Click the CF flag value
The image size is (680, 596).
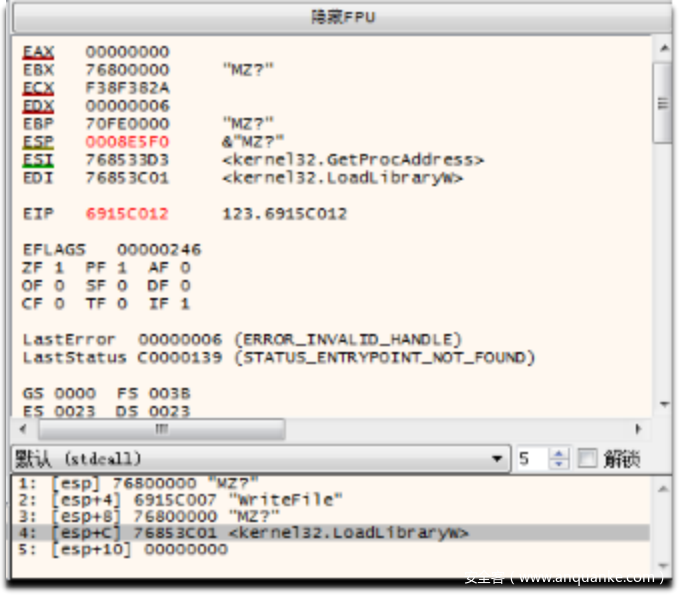pyautogui.click(x=58, y=303)
